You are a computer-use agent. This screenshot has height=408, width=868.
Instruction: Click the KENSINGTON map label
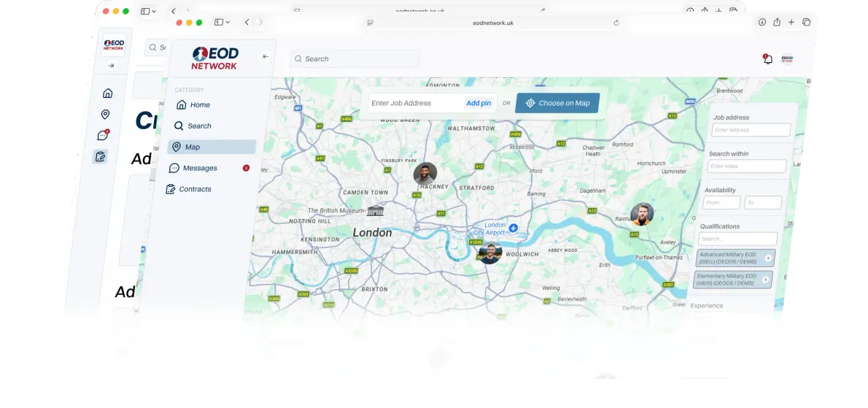pos(319,239)
